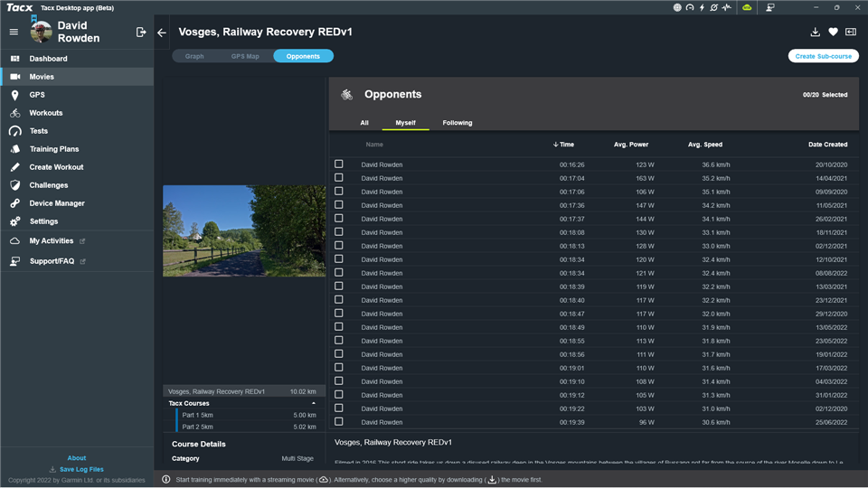
Task: Open the Tests section
Action: pyautogui.click(x=78, y=131)
